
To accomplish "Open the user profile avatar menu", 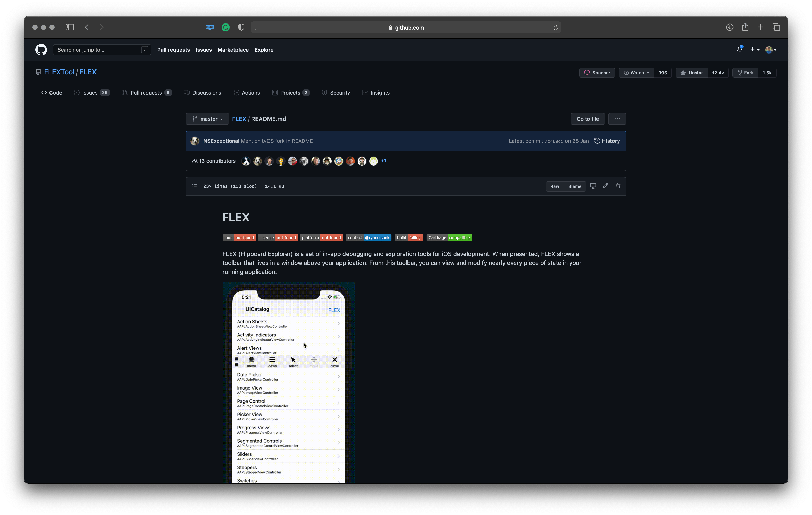I will click(771, 50).
